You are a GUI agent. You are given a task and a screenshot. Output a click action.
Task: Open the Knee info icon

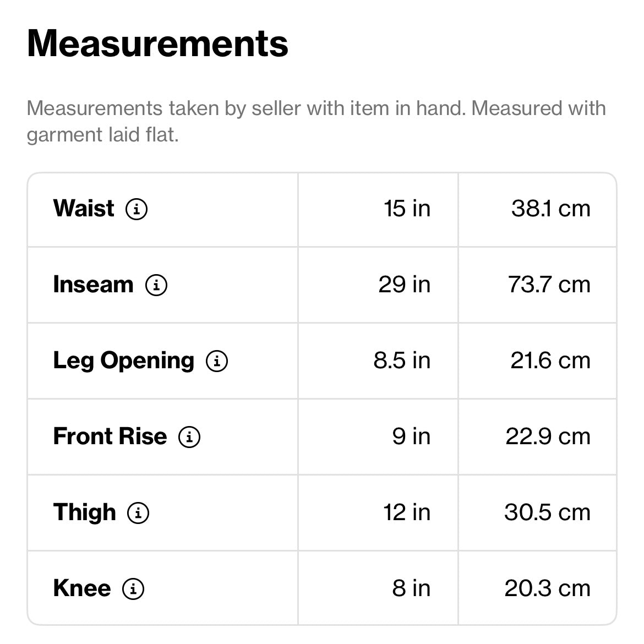tap(133, 589)
